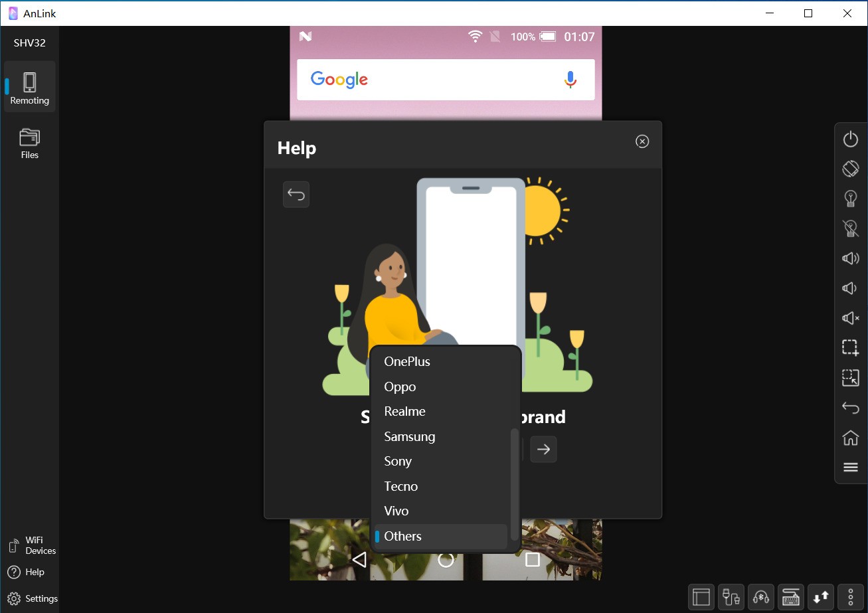The image size is (868, 613).
Task: Turn off screen with crossed bulb icon
Action: click(851, 228)
